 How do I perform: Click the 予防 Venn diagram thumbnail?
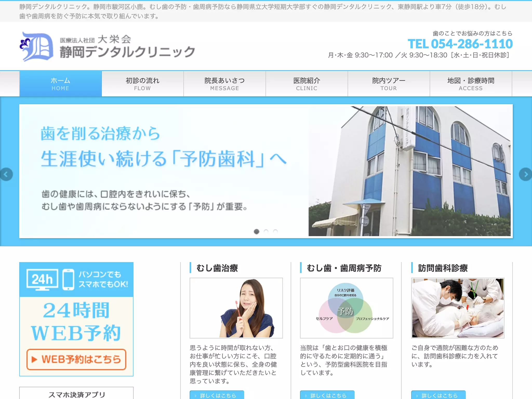pyautogui.click(x=347, y=308)
